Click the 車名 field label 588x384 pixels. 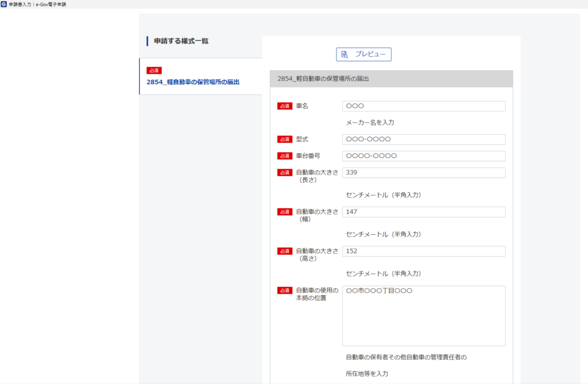click(x=302, y=106)
